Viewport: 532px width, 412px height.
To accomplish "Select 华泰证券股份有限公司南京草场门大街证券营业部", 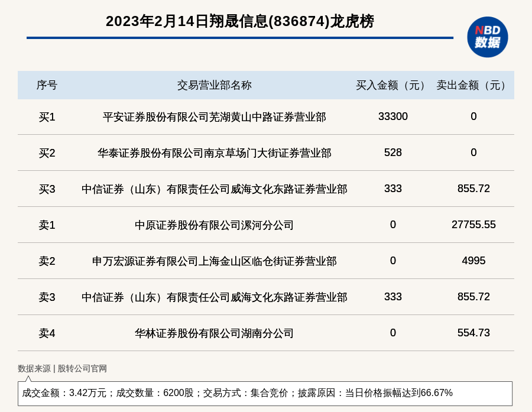I will (215, 153).
